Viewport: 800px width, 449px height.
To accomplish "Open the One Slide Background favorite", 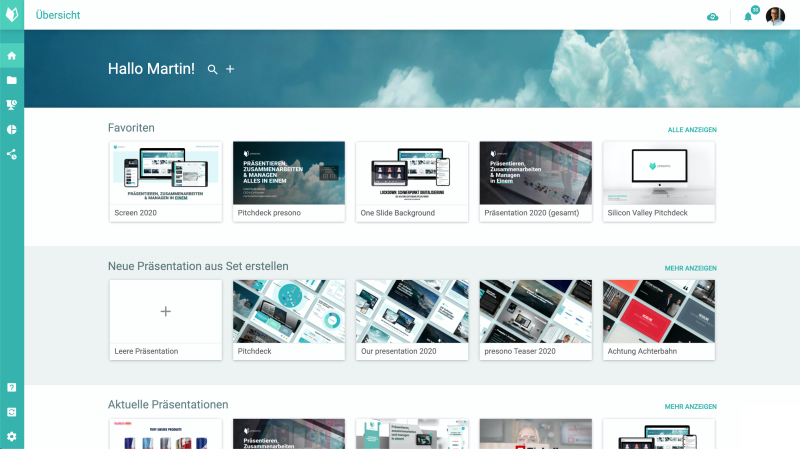I will pyautogui.click(x=412, y=182).
